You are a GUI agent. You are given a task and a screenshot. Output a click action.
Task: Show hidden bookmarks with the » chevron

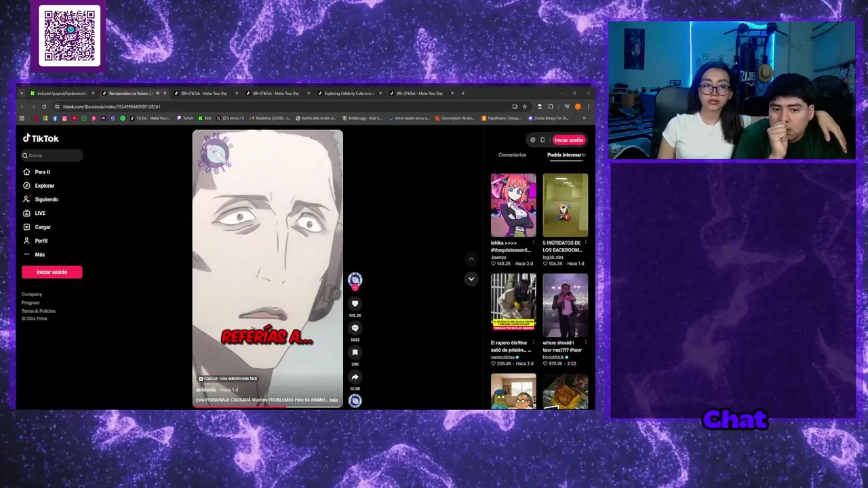click(x=585, y=118)
